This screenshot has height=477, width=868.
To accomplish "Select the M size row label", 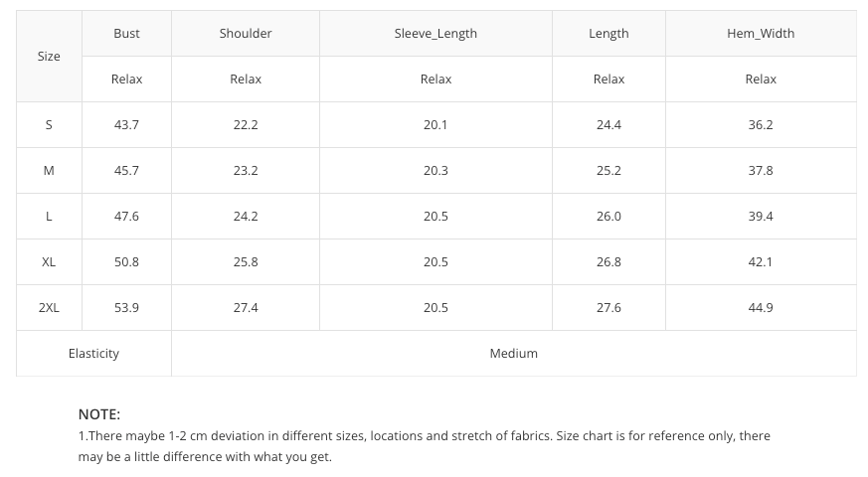I will (49, 171).
